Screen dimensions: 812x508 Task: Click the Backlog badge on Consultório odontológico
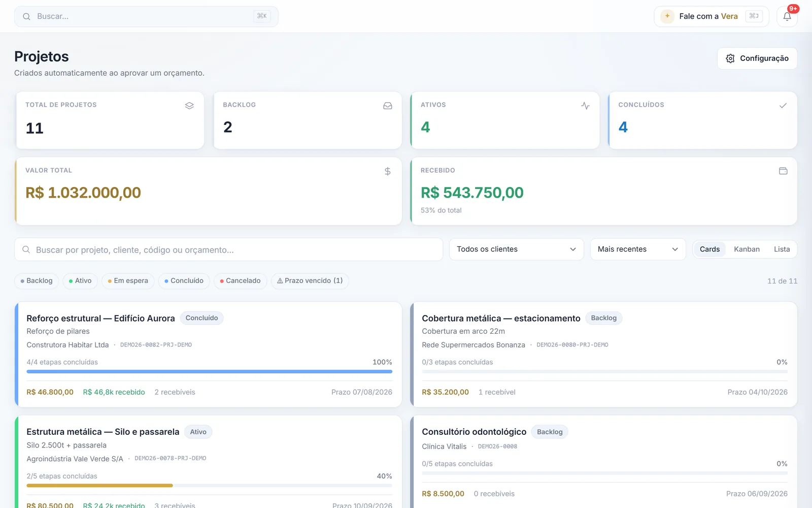coord(550,432)
